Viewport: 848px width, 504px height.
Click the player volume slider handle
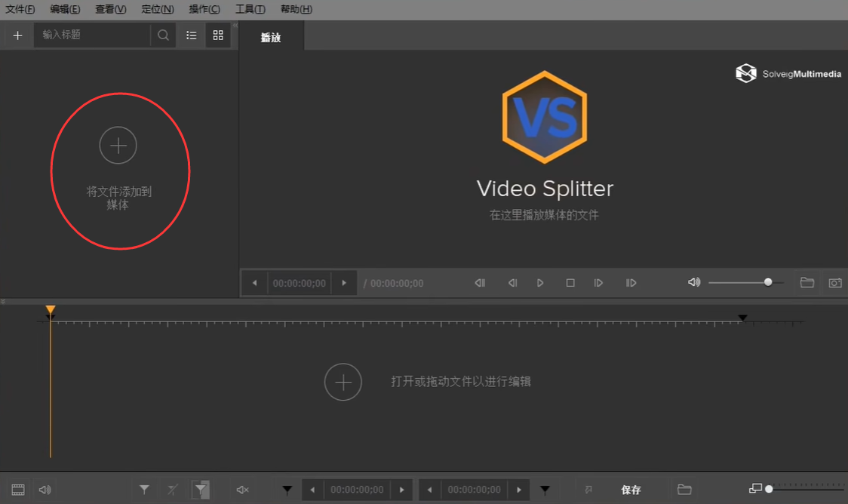pos(768,282)
